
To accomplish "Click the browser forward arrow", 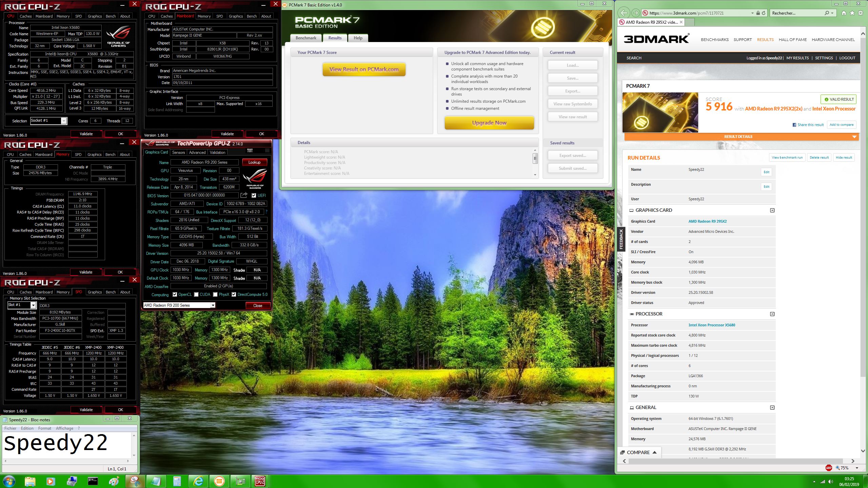I will coord(635,13).
